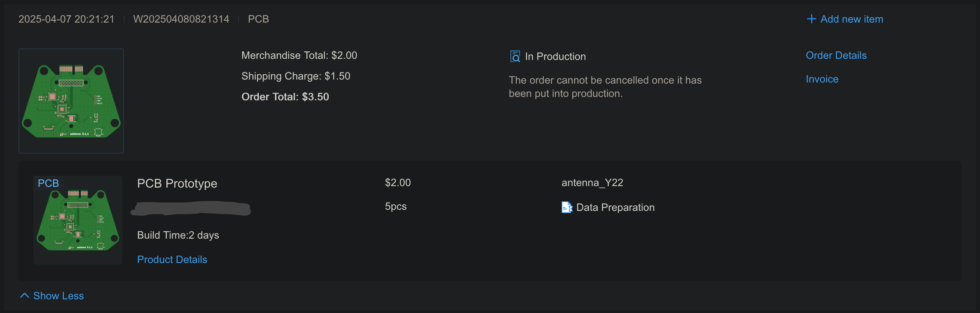The image size is (980, 313).
Task: Click the blue PCB badge on item thumbnail
Action: [x=48, y=183]
